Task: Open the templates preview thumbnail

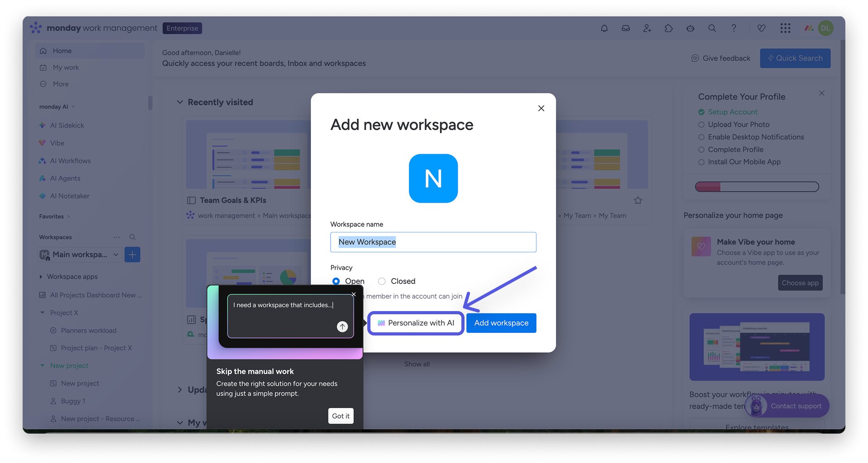Action: 757,347
